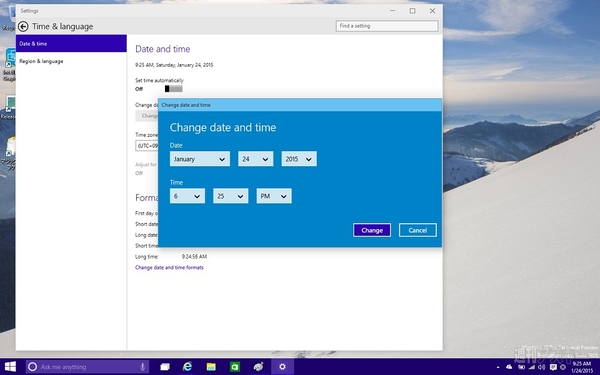Image resolution: width=600 pixels, height=375 pixels.
Task: Open the hour dropdown showing 6
Action: coord(187,196)
